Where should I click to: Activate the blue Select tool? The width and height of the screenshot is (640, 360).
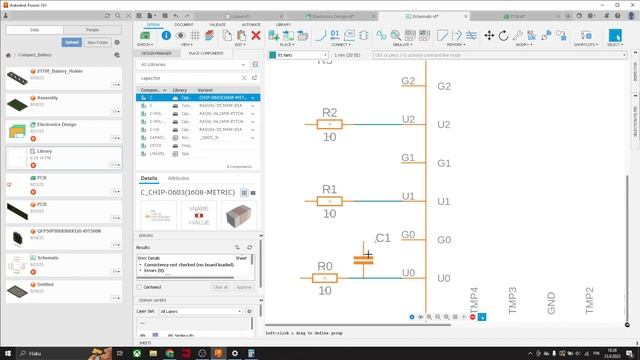coord(615,36)
